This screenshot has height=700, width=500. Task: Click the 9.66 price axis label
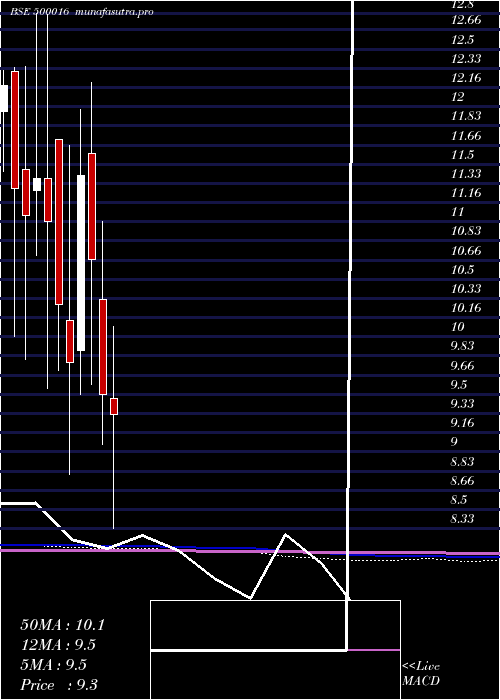[x=462, y=366]
